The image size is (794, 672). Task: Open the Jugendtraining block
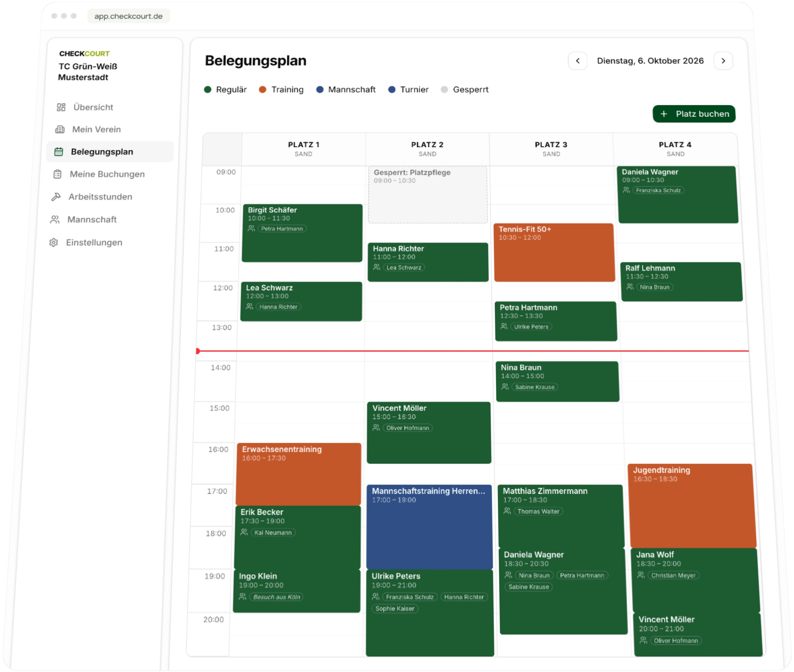[x=692, y=506]
